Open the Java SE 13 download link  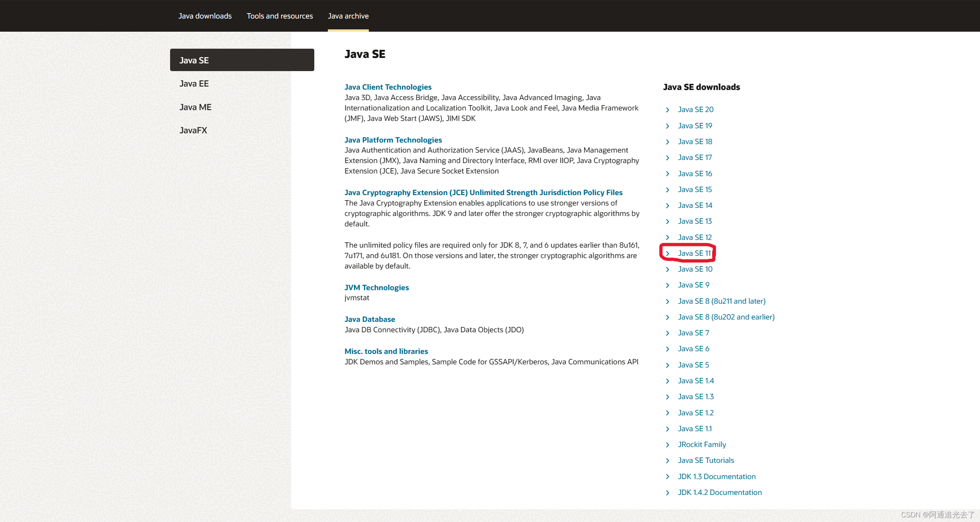695,221
